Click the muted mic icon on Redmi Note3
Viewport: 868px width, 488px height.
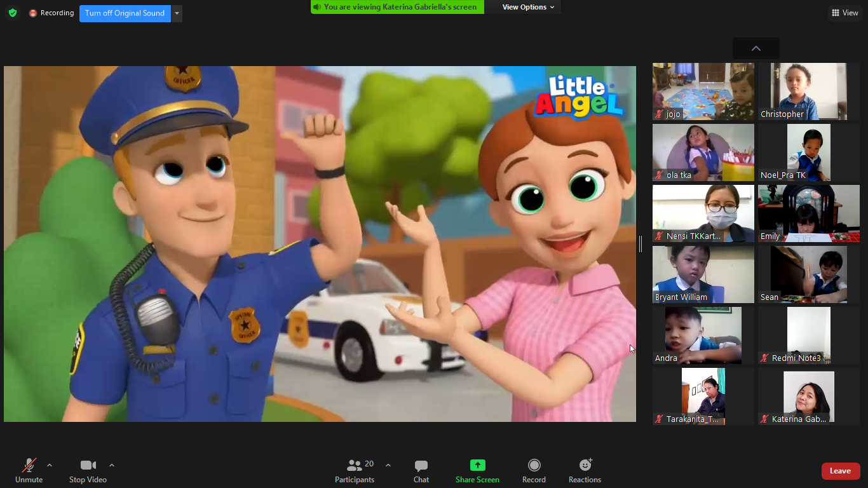point(765,358)
